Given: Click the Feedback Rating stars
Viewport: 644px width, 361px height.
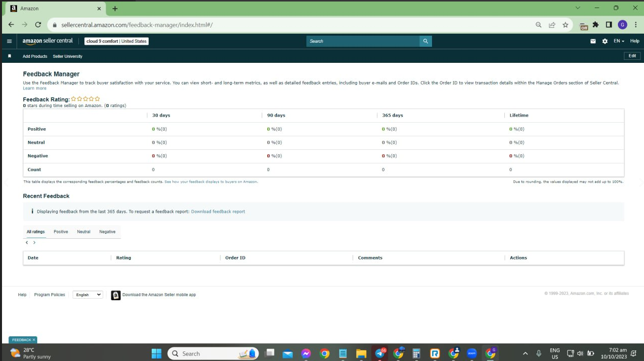Looking at the screenshot, I should point(85,99).
